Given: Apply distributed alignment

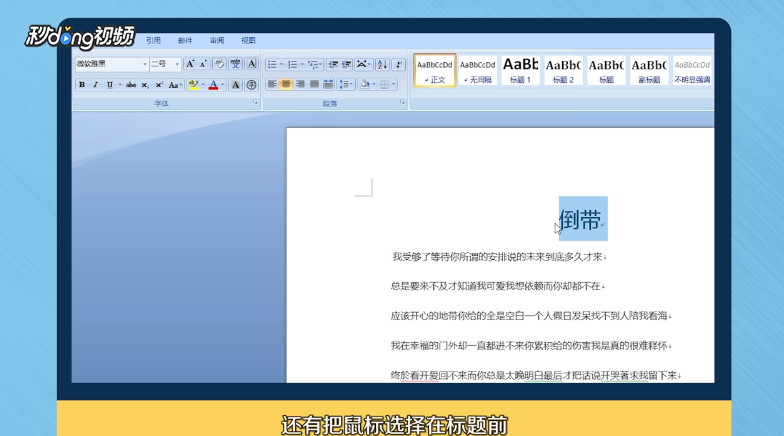Looking at the screenshot, I should (328, 84).
